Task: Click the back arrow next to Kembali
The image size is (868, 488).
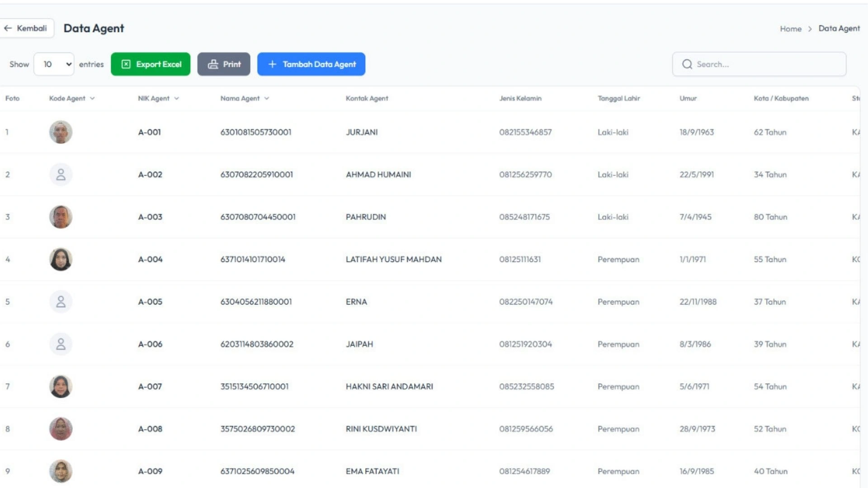Action: pos(8,28)
